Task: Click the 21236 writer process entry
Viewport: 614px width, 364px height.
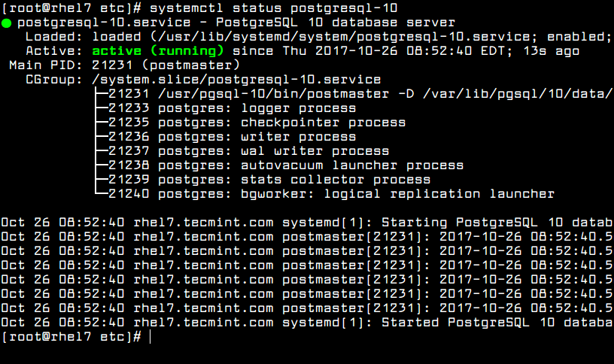Action: [x=232, y=137]
